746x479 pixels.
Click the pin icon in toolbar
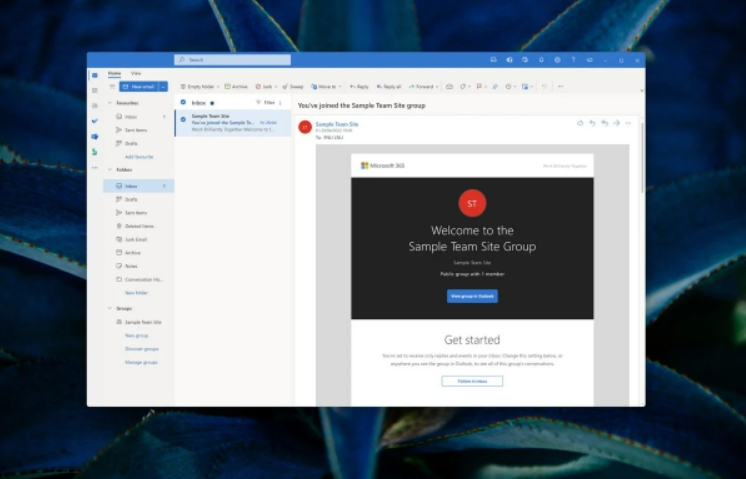tap(495, 87)
